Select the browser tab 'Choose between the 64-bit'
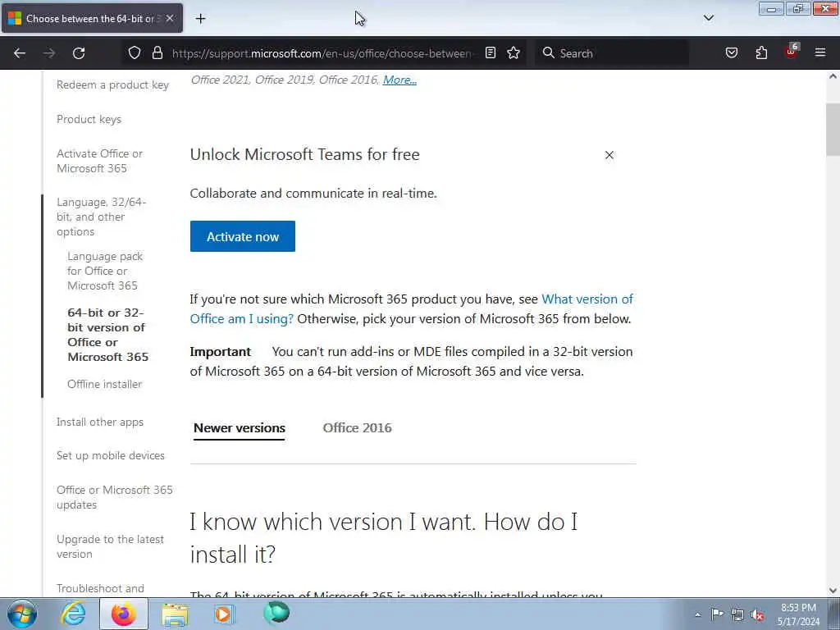840x630 pixels. [x=92, y=18]
